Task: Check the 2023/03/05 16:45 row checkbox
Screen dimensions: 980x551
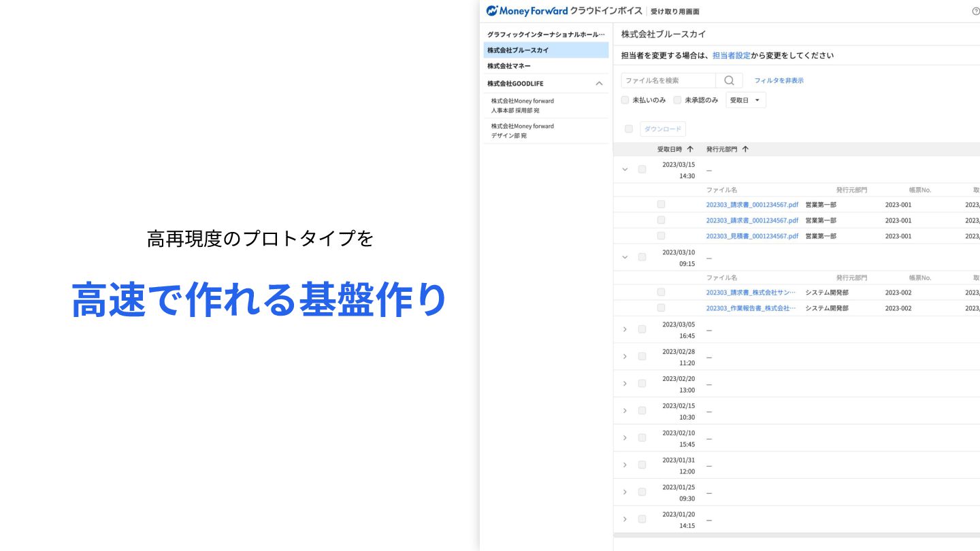Action: (642, 329)
